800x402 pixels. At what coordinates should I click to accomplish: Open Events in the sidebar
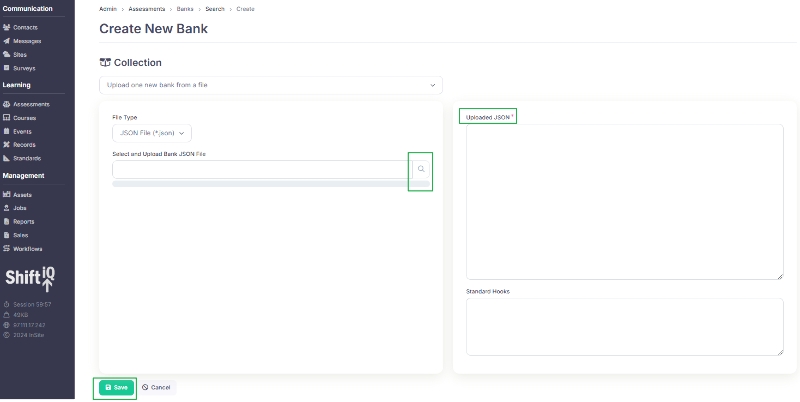pyautogui.click(x=23, y=131)
